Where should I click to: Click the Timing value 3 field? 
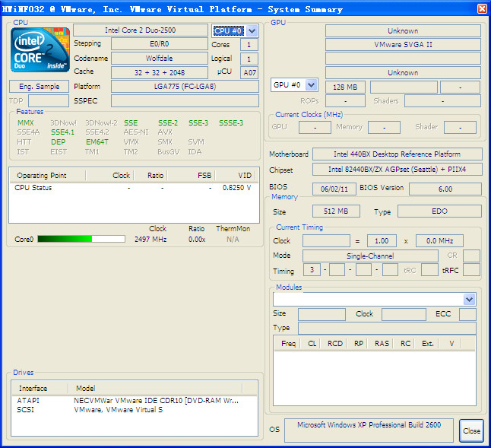pos(312,270)
